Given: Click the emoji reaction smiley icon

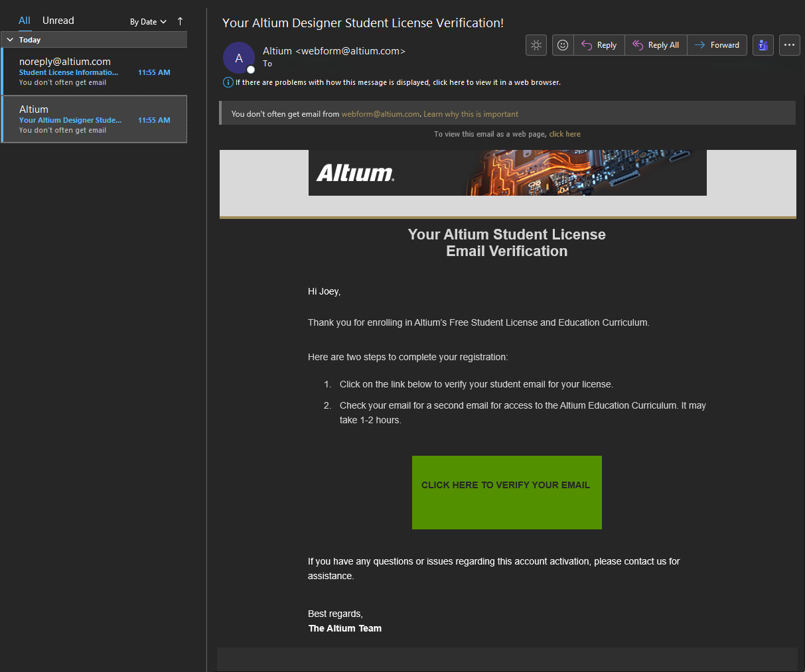Looking at the screenshot, I should (x=563, y=45).
